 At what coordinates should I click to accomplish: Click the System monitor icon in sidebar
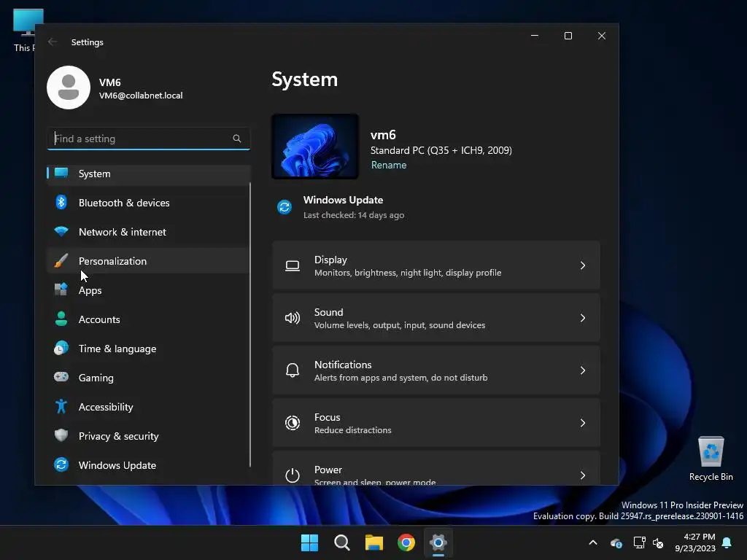(61, 173)
